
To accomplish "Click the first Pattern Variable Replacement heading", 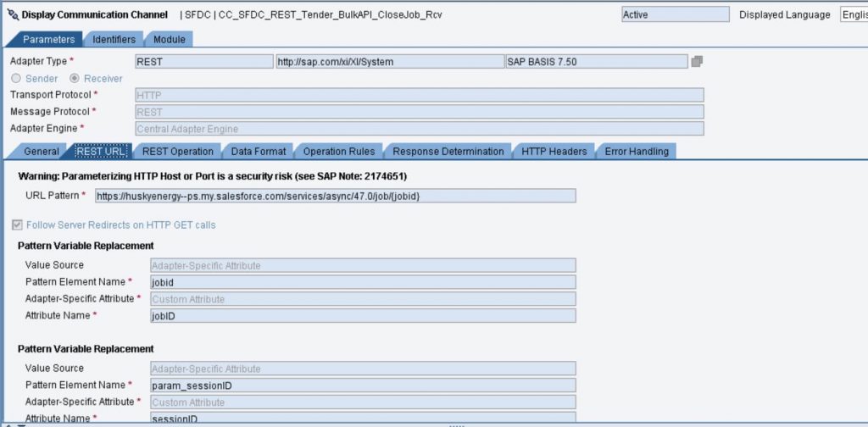I will point(86,246).
